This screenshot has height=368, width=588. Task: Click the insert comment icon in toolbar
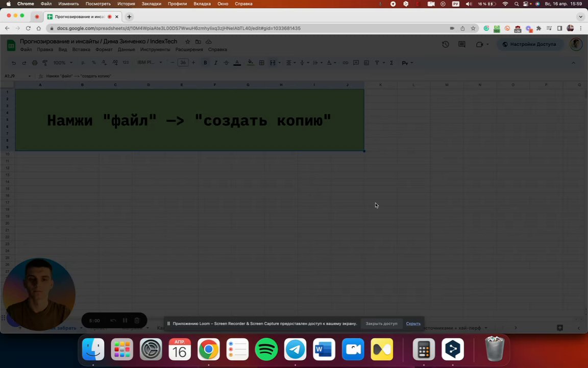click(356, 63)
